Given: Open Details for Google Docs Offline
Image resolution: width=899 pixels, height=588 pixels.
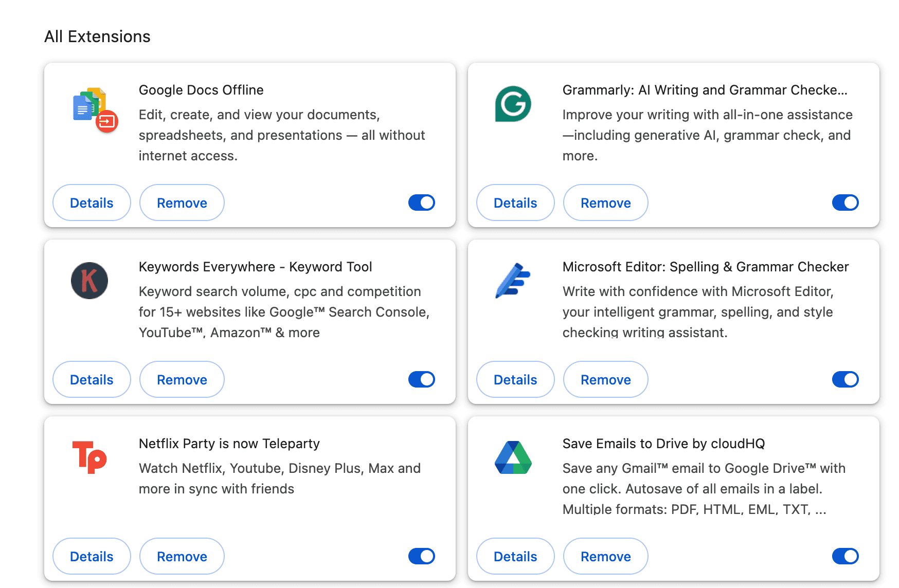Looking at the screenshot, I should tap(92, 203).
